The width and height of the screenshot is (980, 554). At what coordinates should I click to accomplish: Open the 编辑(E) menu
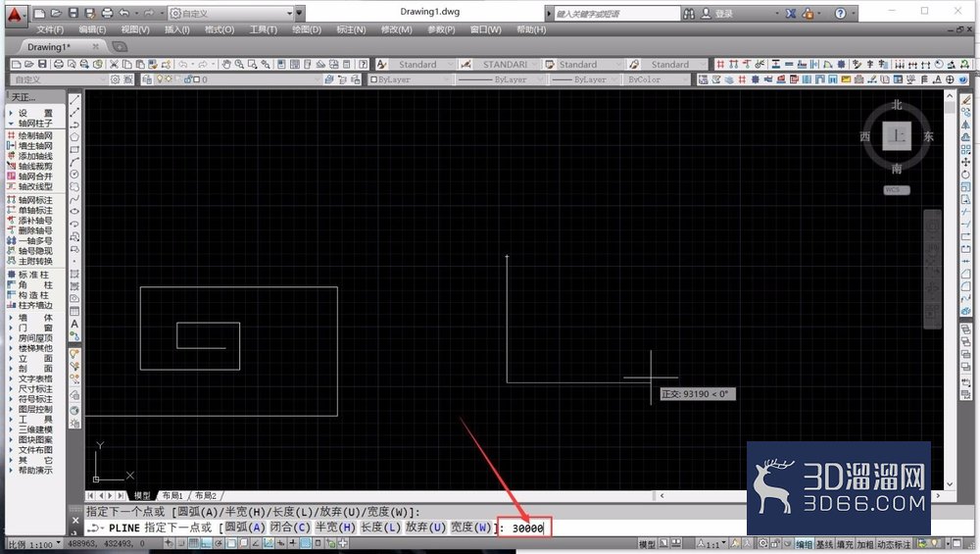(92, 29)
